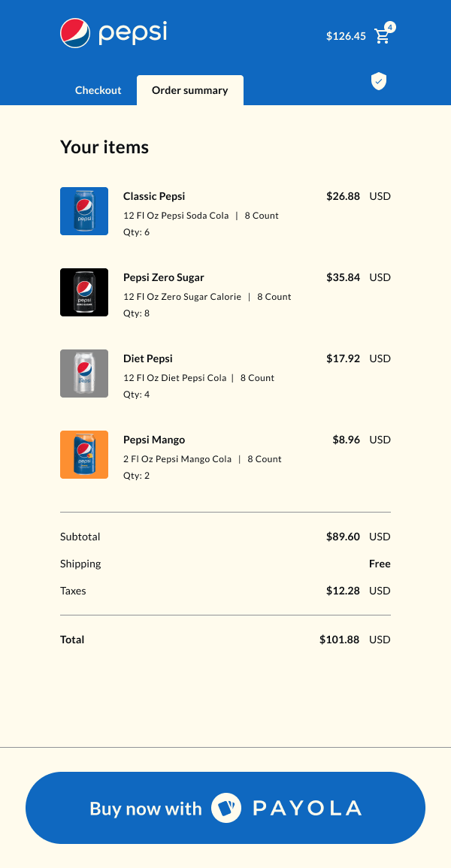Click the pepsi wordmark in header
The width and height of the screenshot is (451, 868).
pyautogui.click(x=133, y=33)
